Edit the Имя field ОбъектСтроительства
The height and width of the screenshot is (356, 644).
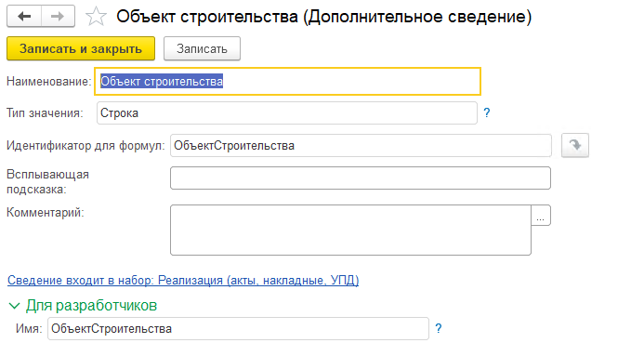point(238,328)
